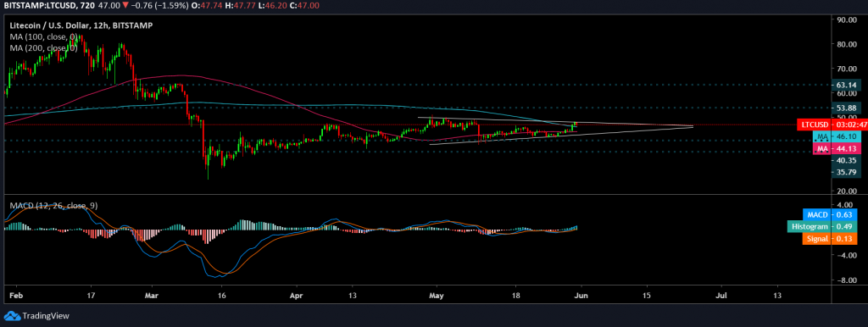Click the green Histogram 0.49 value label
The image size is (868, 327).
822,226
